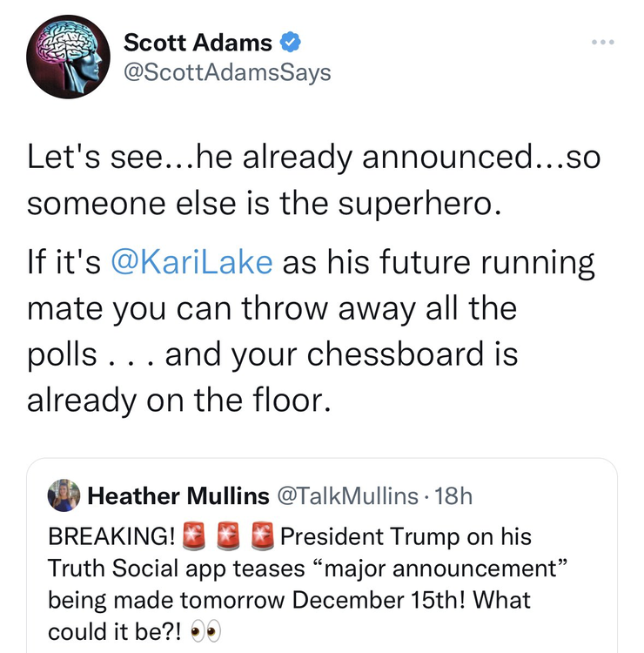Click Heather Mullins' small profile photo
Image resolution: width=644 pixels, height=653 pixels.
click(x=64, y=495)
